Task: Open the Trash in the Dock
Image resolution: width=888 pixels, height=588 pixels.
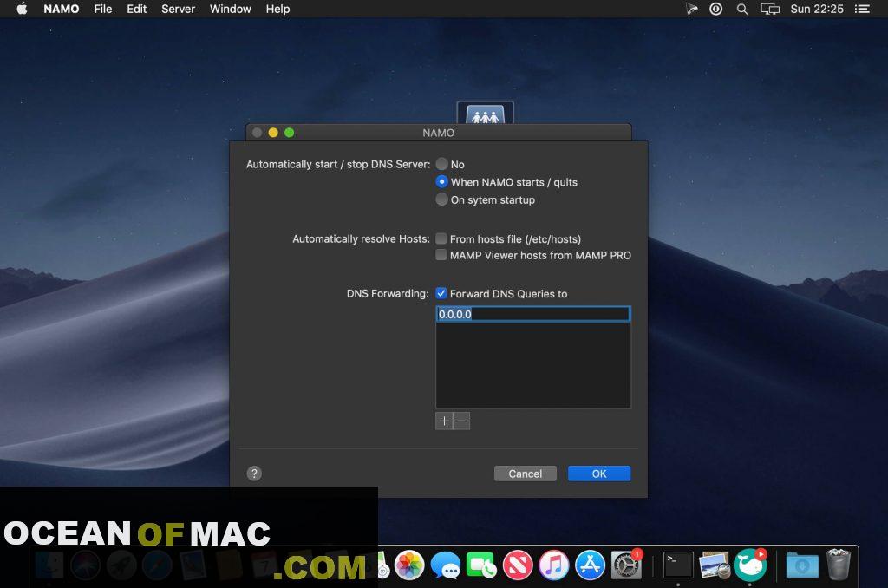Action: pyautogui.click(x=839, y=565)
